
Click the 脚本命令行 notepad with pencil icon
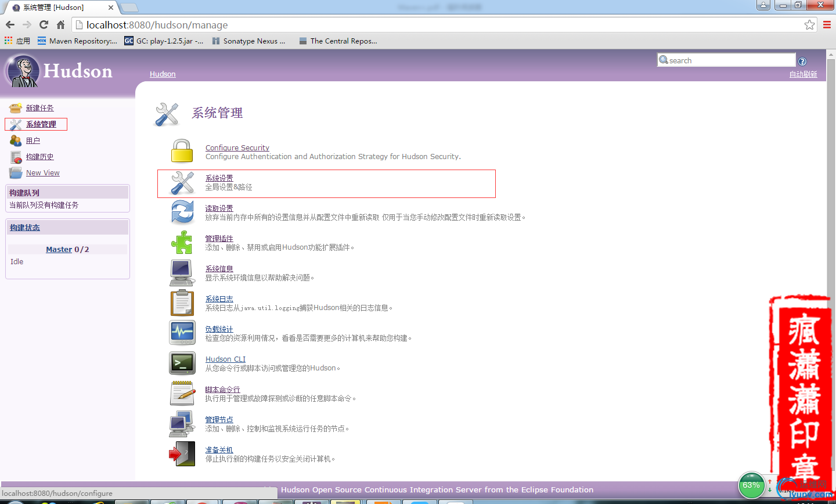tap(182, 393)
